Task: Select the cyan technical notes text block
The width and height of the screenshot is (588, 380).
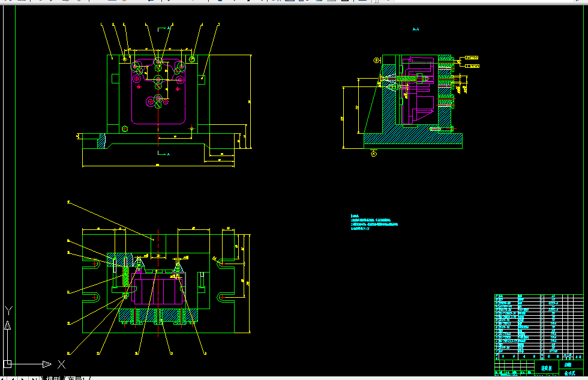Action: [374, 222]
